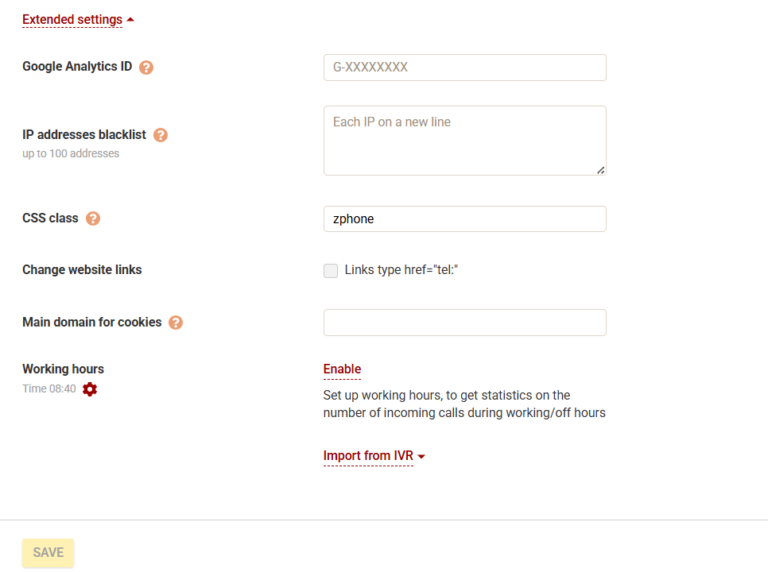Open working hours time settings gear
This screenshot has height=572, width=768.
click(x=90, y=389)
